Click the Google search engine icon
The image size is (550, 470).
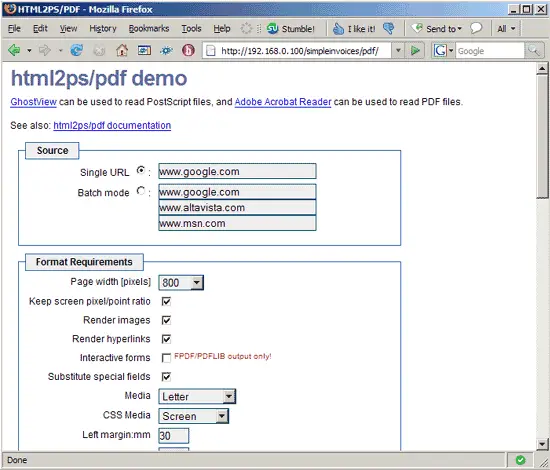[x=440, y=51]
